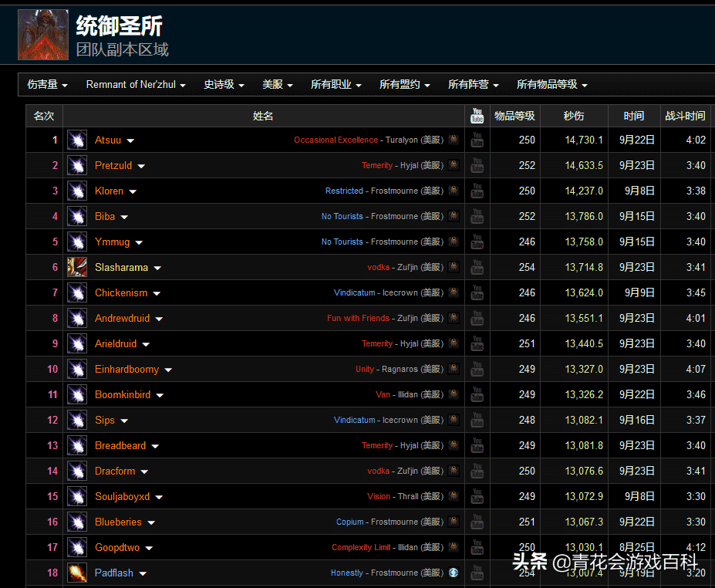Click the YouTube icon in the column header
This screenshot has height=588, width=715.
tap(477, 116)
